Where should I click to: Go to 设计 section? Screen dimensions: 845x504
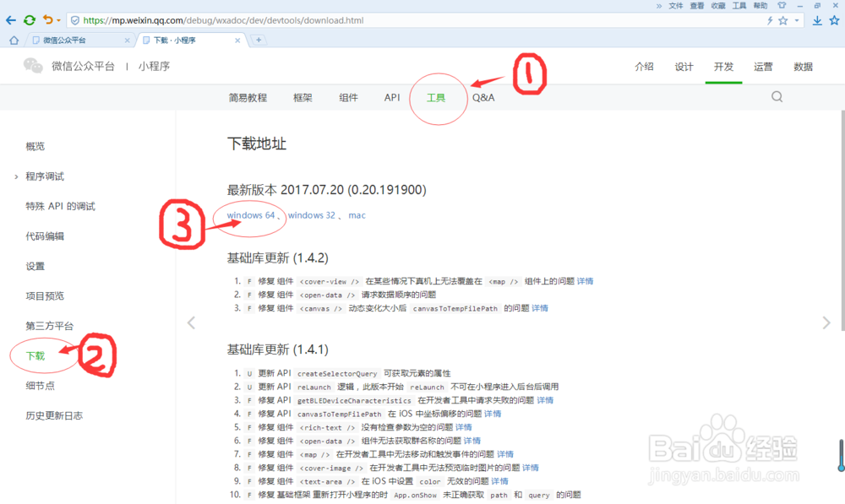(x=684, y=67)
